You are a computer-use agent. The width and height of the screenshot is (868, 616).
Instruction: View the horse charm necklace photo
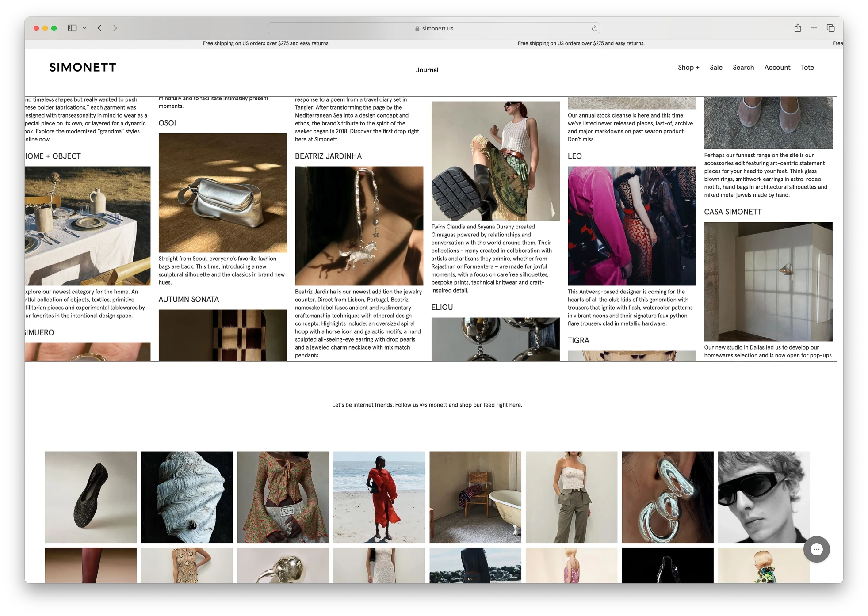click(x=359, y=226)
